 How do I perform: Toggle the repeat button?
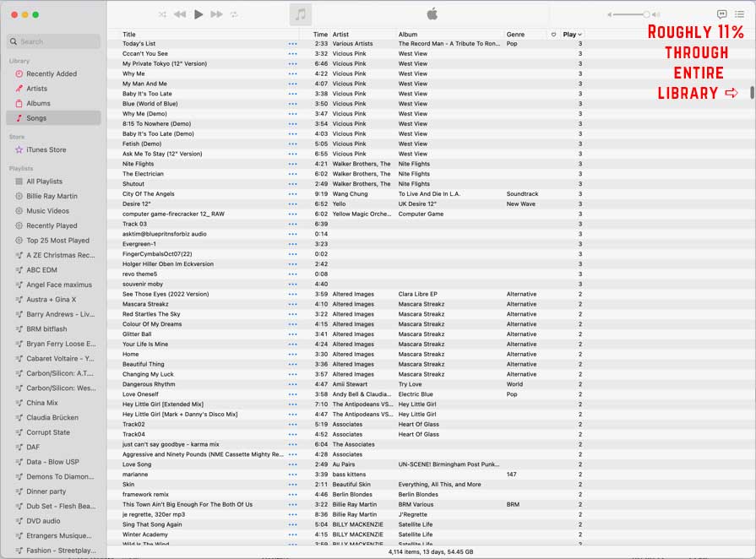pos(234,14)
